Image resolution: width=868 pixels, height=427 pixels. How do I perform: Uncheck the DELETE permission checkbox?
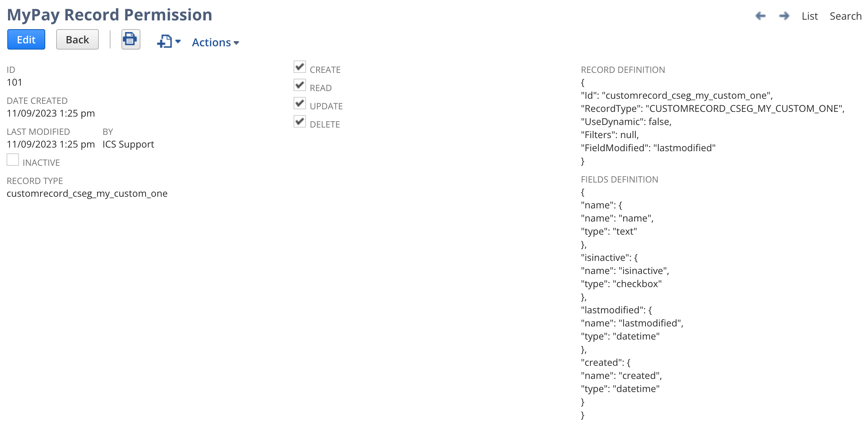(299, 121)
